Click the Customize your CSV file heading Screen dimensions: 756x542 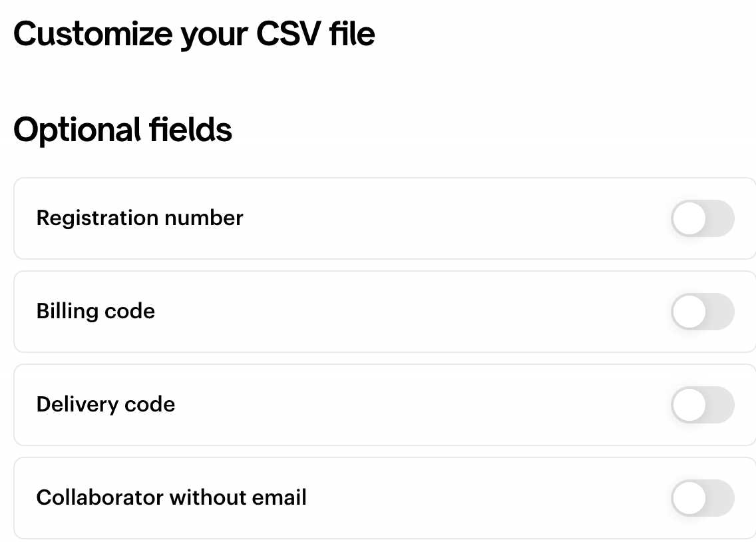tap(194, 34)
